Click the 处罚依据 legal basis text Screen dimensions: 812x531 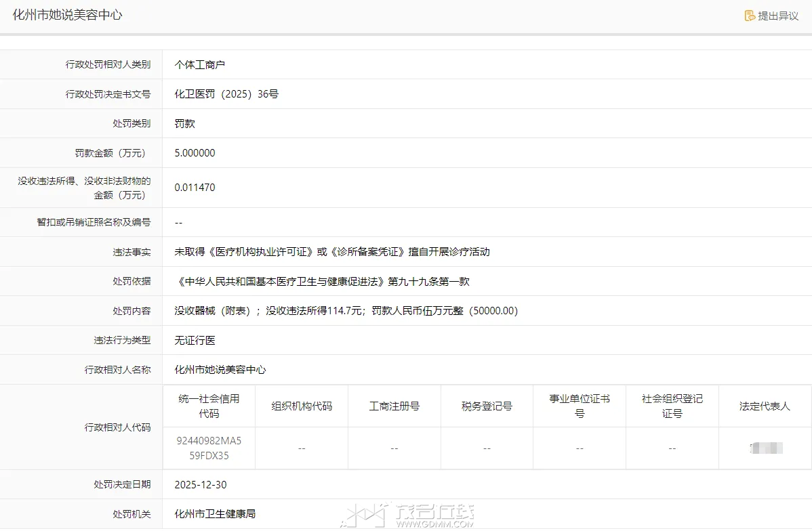pos(322,281)
